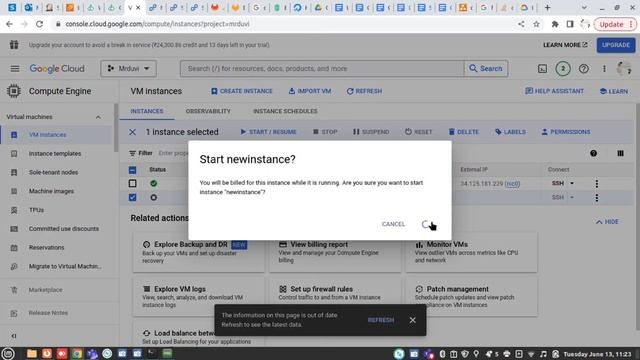Cancel the Start newinstance dialog
Image resolution: width=640 pixels, height=360 pixels.
tap(393, 224)
